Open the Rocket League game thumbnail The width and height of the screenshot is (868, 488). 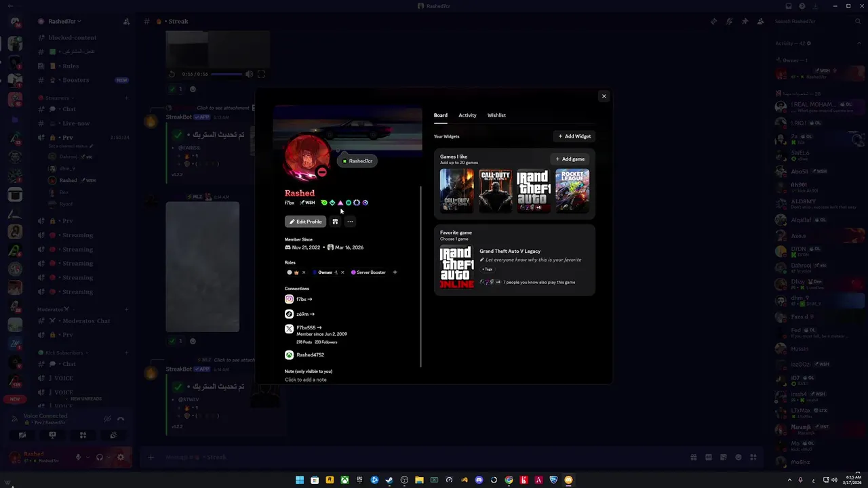(572, 190)
